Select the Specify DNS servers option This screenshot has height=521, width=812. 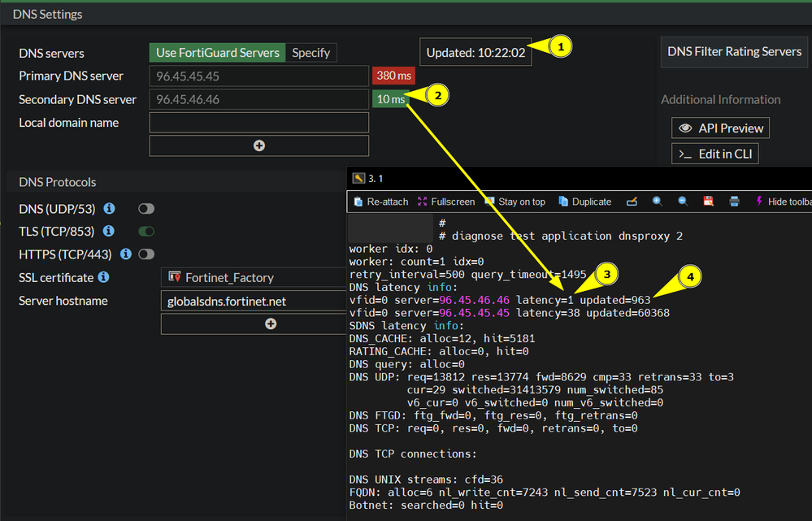pos(310,53)
